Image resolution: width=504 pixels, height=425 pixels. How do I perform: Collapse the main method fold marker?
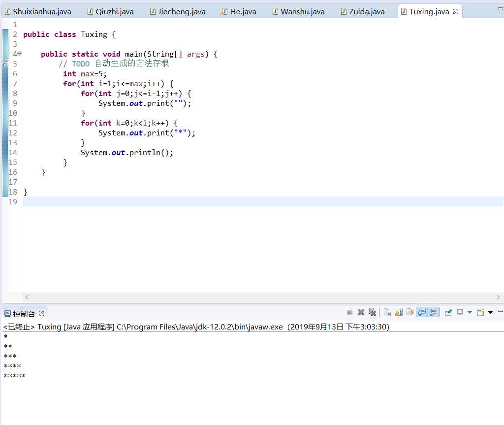coord(20,53)
